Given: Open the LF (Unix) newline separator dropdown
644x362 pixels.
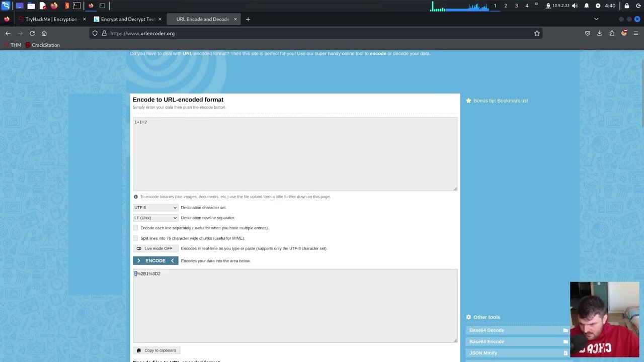Looking at the screenshot, I should (x=155, y=218).
